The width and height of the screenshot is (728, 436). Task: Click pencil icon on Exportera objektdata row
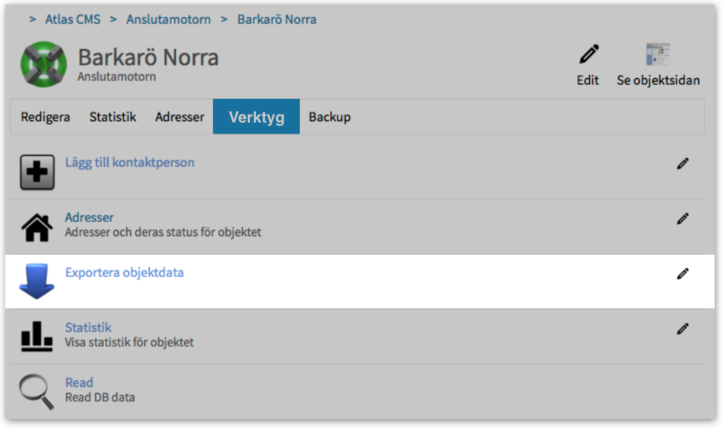click(x=683, y=273)
